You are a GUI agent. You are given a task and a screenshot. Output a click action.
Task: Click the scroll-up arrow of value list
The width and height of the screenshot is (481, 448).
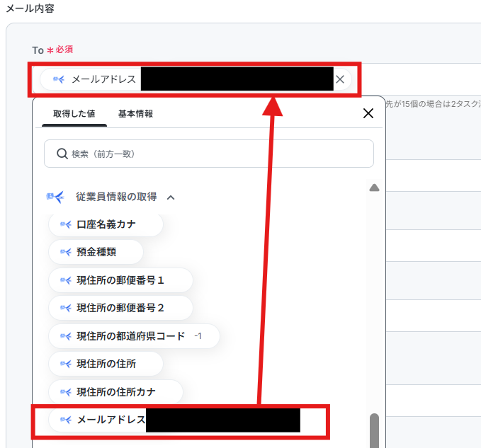[374, 188]
